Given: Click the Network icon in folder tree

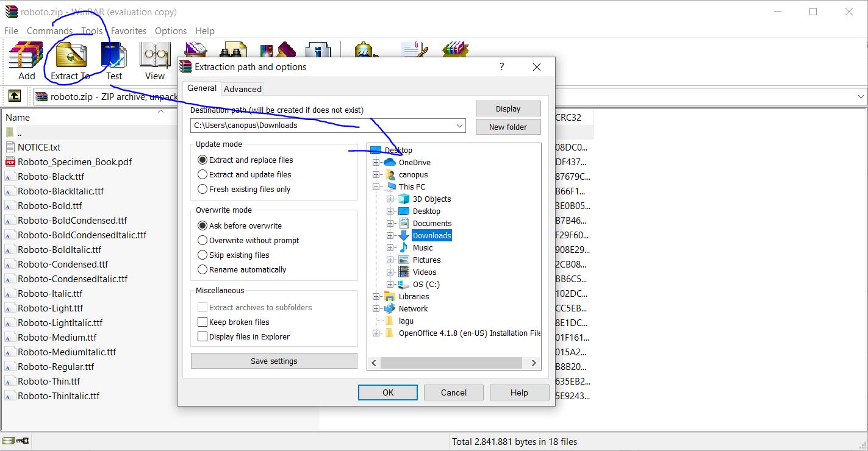Looking at the screenshot, I should [x=390, y=309].
